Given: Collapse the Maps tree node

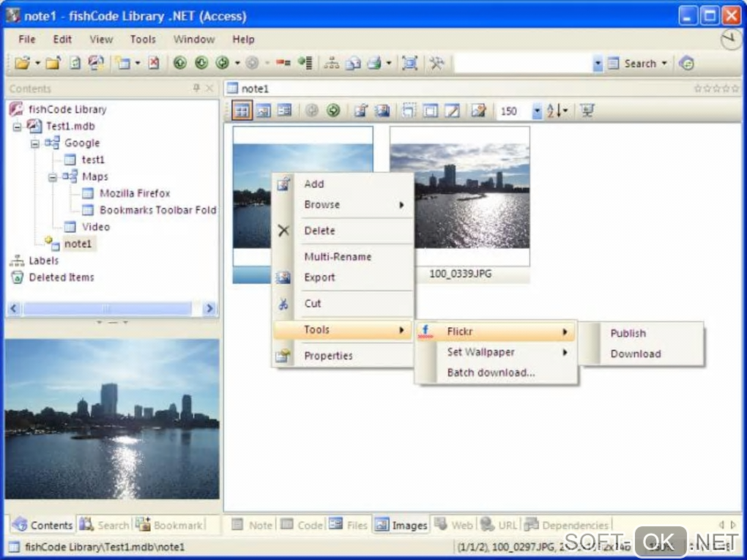Looking at the screenshot, I should 52,176.
